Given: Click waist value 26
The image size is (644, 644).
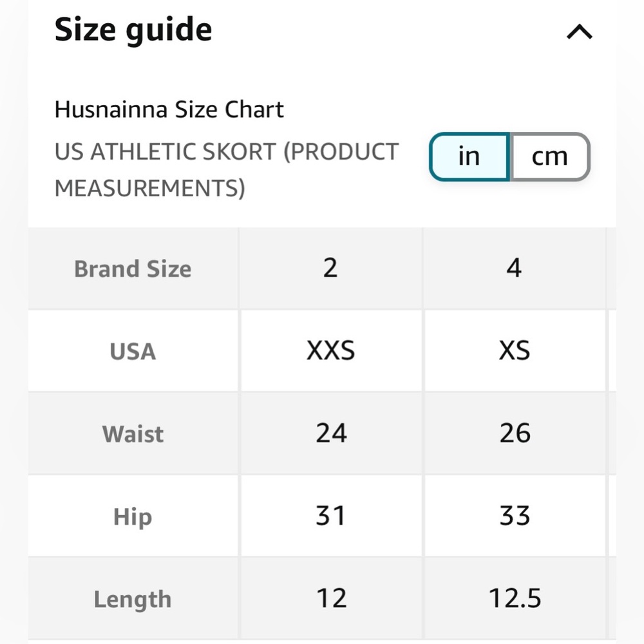Looking at the screenshot, I should (515, 433).
